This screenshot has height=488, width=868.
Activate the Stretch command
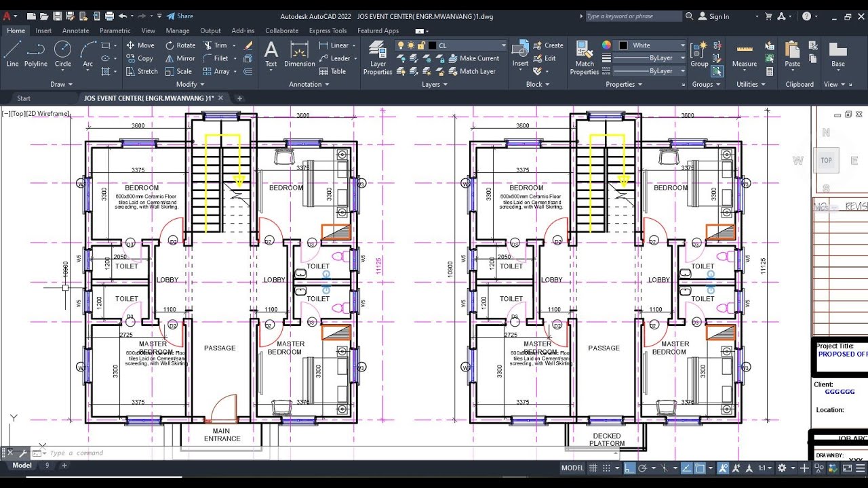point(142,71)
